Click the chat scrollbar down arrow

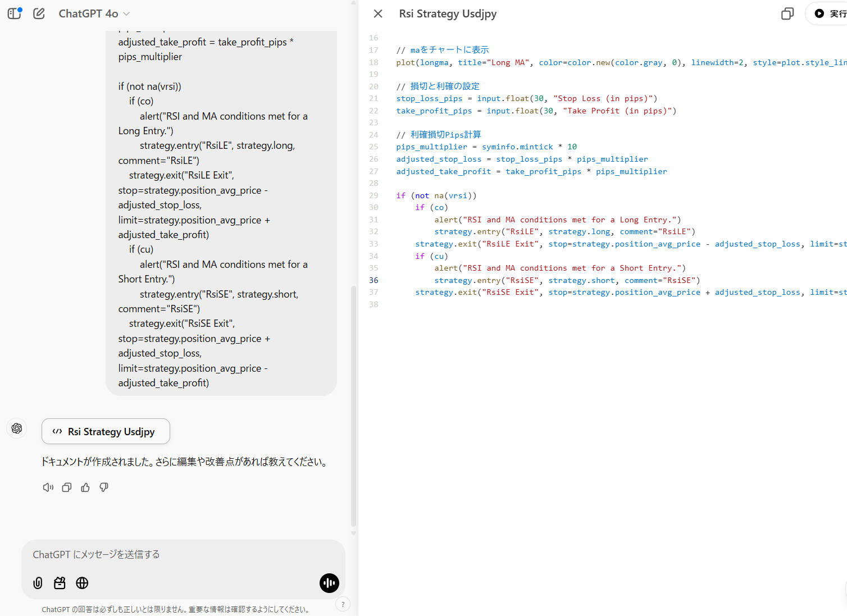[353, 533]
